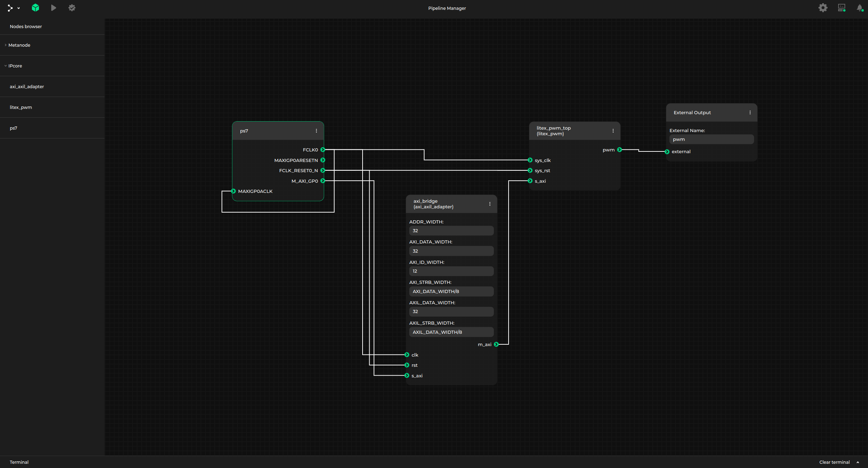This screenshot has height=468, width=868.
Task: Click MAXIGP0ARESETN port on ps7
Action: click(323, 160)
